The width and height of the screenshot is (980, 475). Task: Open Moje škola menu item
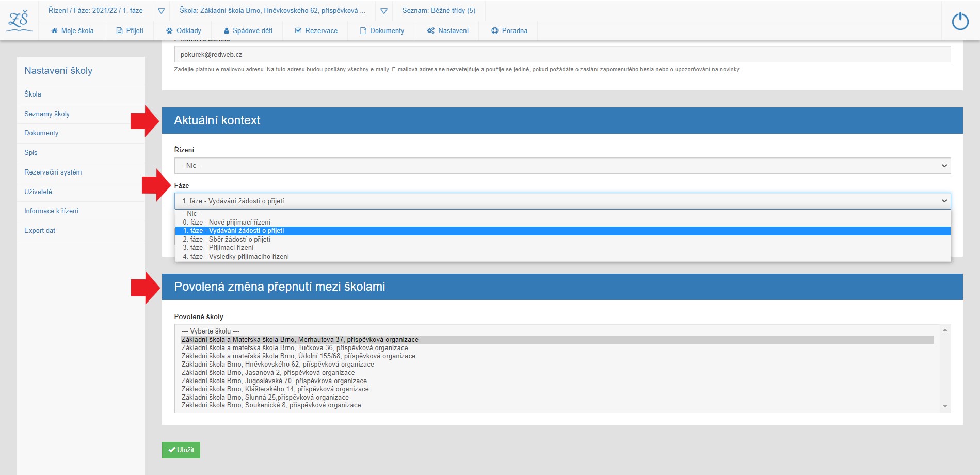point(72,31)
